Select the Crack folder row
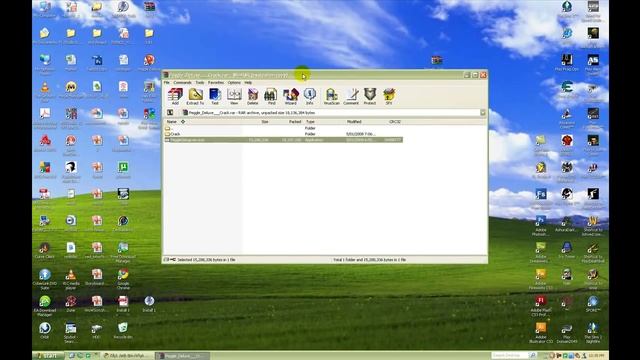The height and width of the screenshot is (360, 640). pos(283,134)
